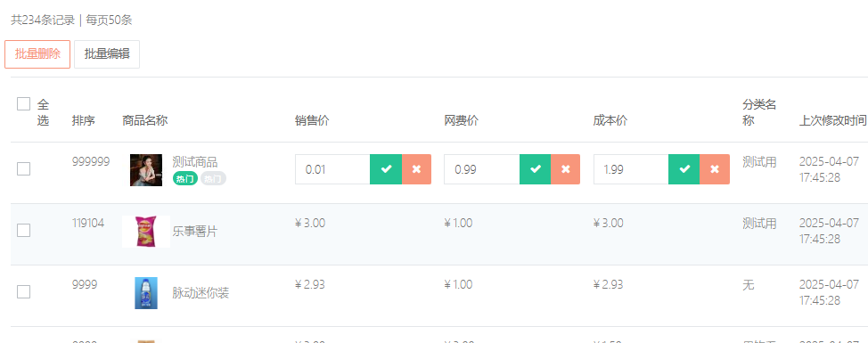Open the 测试商品 product thumbnail
Image resolution: width=868 pixels, height=343 pixels.
point(146,170)
